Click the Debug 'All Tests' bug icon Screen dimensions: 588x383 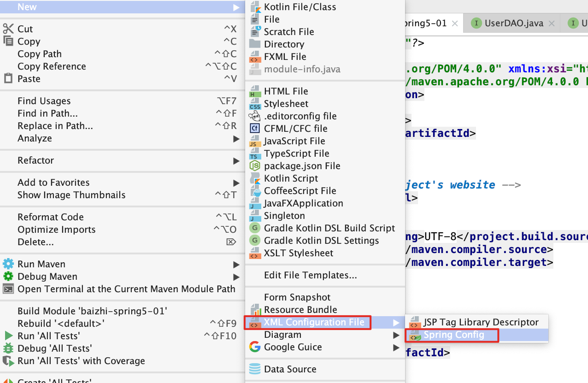(x=8, y=348)
